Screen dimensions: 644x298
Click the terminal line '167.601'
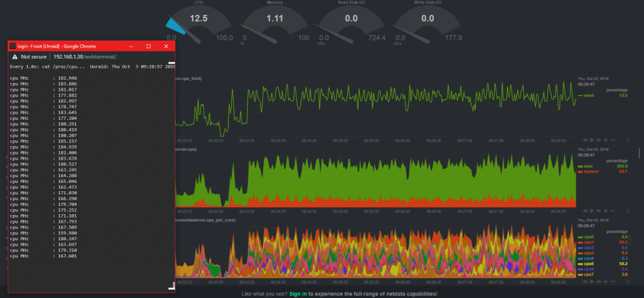44,256
